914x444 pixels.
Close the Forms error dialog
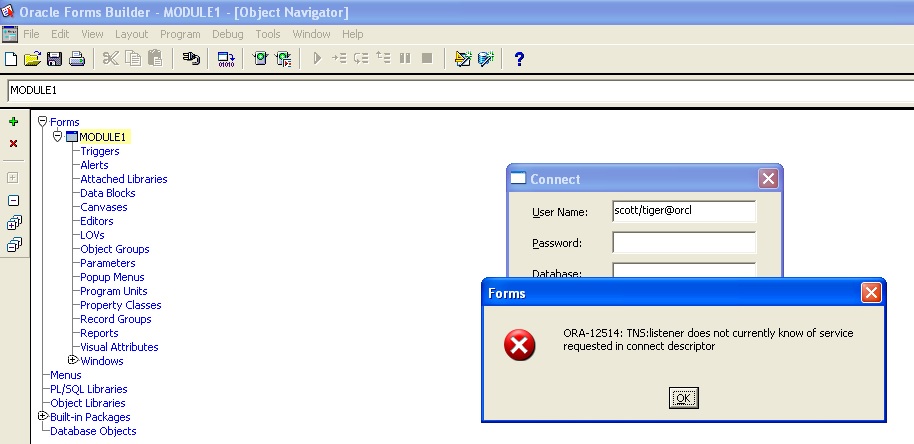coord(871,293)
